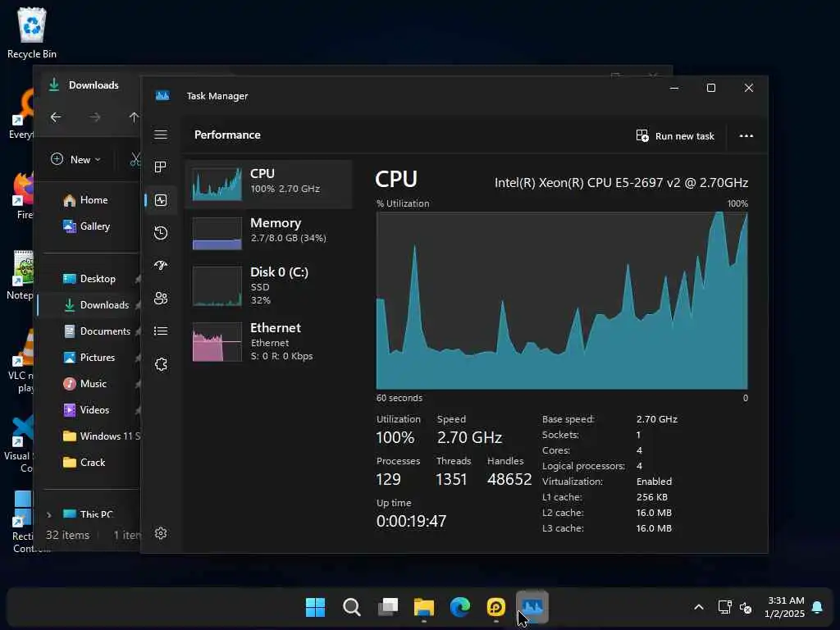This screenshot has height=630, width=840.
Task: Click the Memory mini graph thumbnail
Action: (217, 233)
